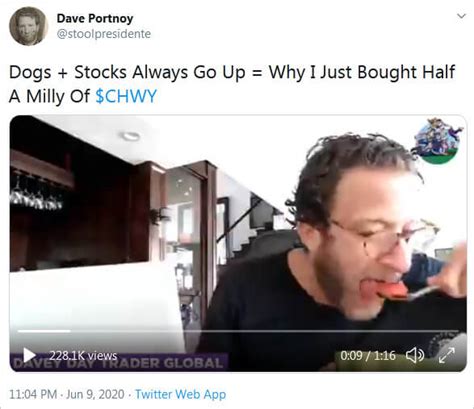Click the cartoon logo in video corner
This screenshot has height=409, width=474.
coord(436,141)
